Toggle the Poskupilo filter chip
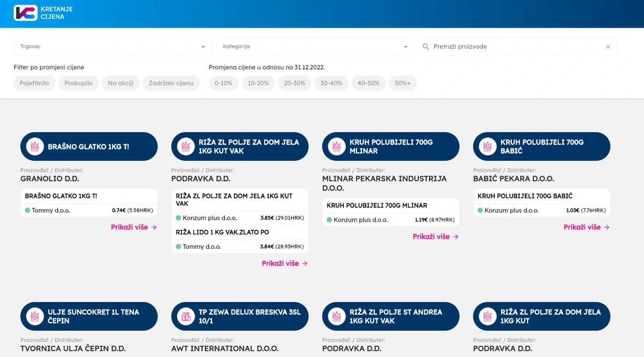The width and height of the screenshot is (644, 357). tap(78, 83)
